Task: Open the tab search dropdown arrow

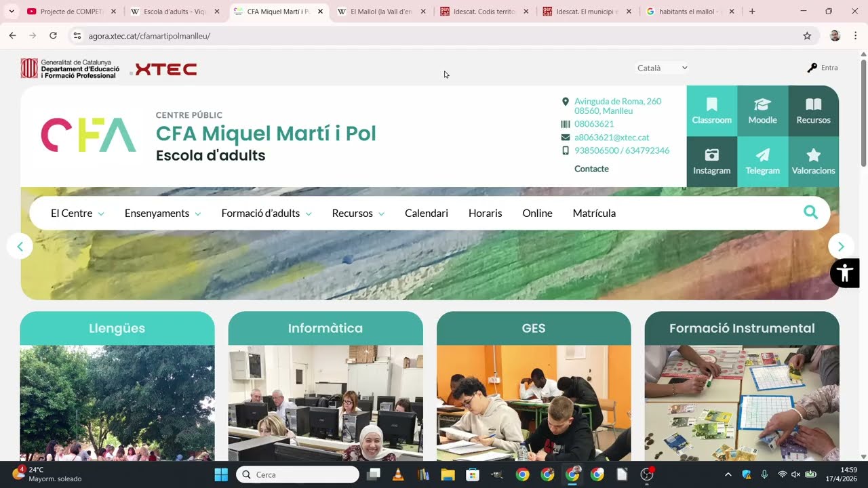Action: [12, 12]
